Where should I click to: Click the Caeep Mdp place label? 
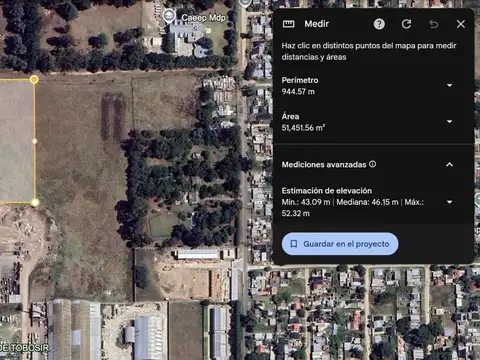click(203, 18)
